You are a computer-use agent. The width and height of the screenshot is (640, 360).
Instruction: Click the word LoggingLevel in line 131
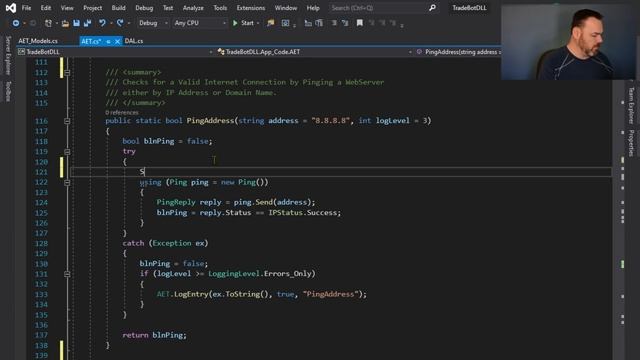point(234,274)
